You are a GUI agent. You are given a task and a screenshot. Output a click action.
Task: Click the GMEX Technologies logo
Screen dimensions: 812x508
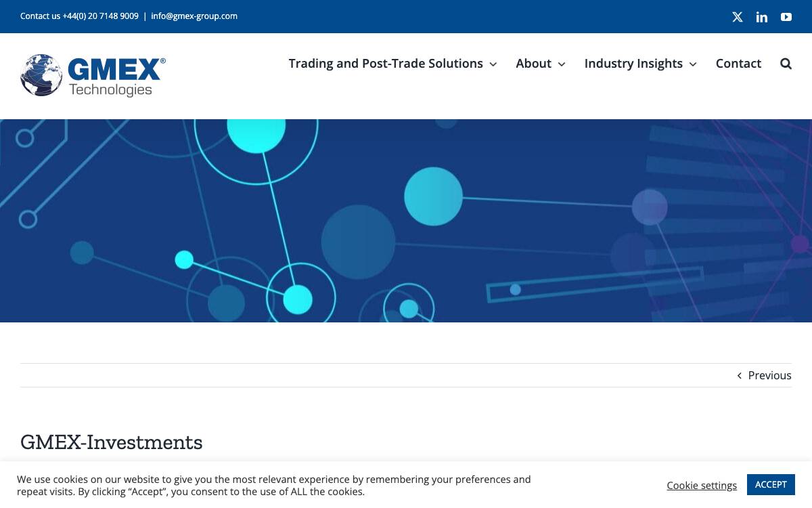pyautogui.click(x=93, y=76)
